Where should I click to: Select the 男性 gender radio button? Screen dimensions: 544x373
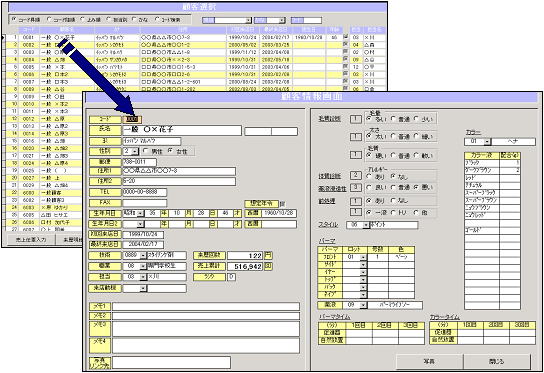click(x=146, y=151)
